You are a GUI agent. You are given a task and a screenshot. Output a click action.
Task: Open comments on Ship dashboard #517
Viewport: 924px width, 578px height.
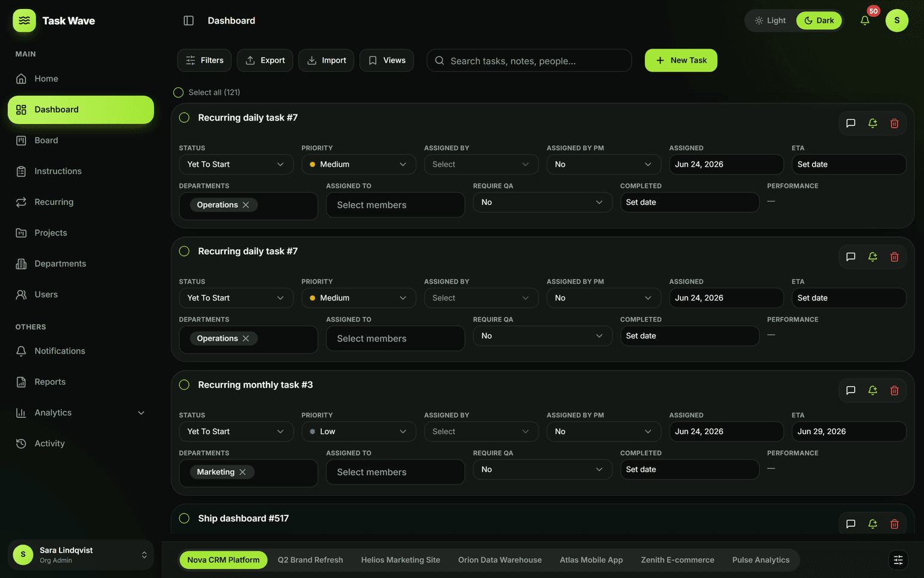click(x=851, y=524)
